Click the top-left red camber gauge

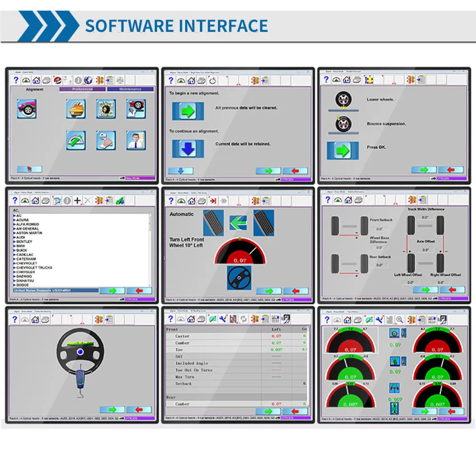350,341
